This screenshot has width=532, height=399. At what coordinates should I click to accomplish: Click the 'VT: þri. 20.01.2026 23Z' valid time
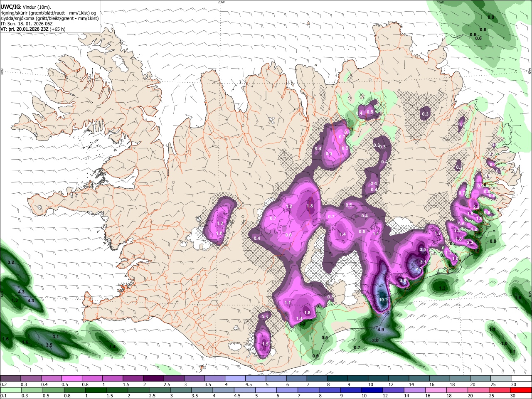[x=25, y=29]
